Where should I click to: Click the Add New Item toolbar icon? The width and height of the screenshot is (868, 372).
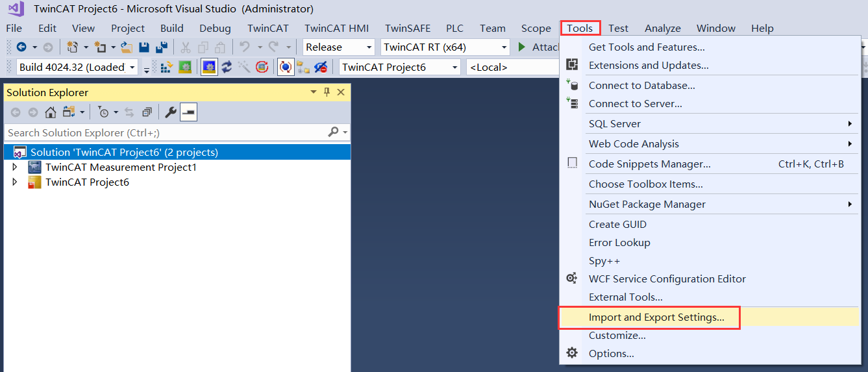(x=99, y=47)
